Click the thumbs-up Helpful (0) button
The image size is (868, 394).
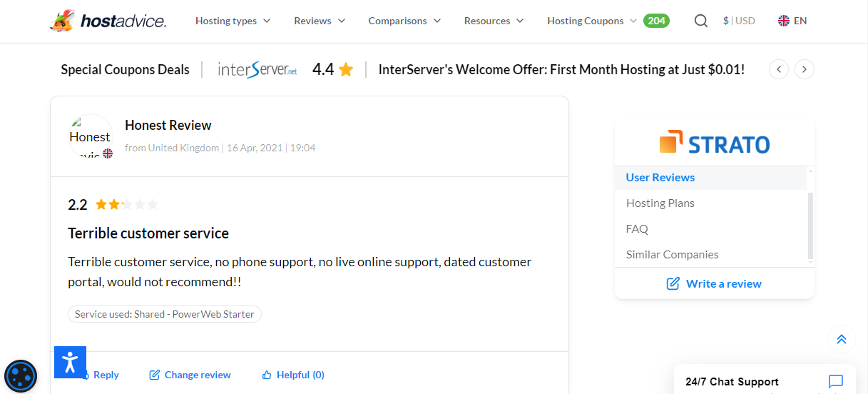293,375
